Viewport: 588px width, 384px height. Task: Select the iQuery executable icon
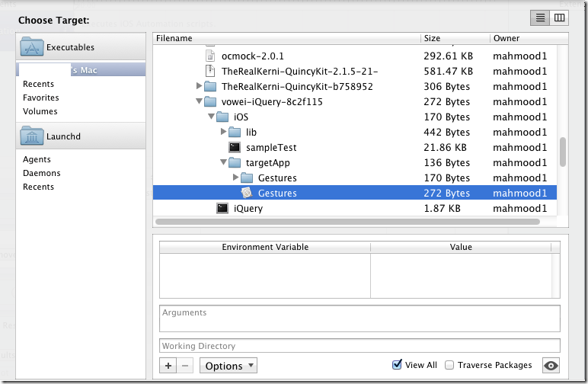[x=222, y=208]
